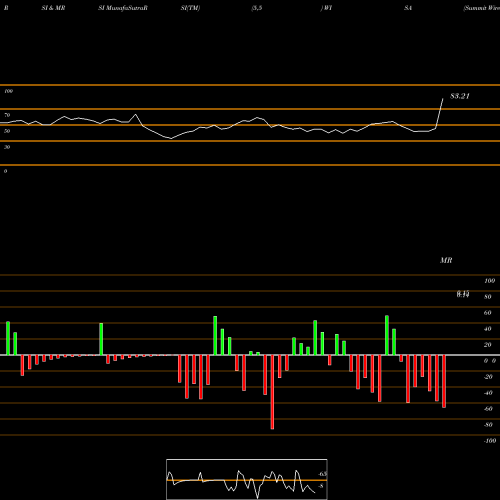Click the MR axis label -20
The width and height of the screenshot is (500, 500).
click(x=488, y=377)
